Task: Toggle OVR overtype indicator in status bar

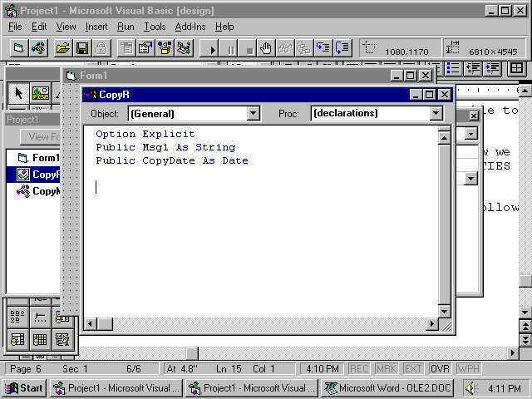Action: pyautogui.click(x=441, y=368)
